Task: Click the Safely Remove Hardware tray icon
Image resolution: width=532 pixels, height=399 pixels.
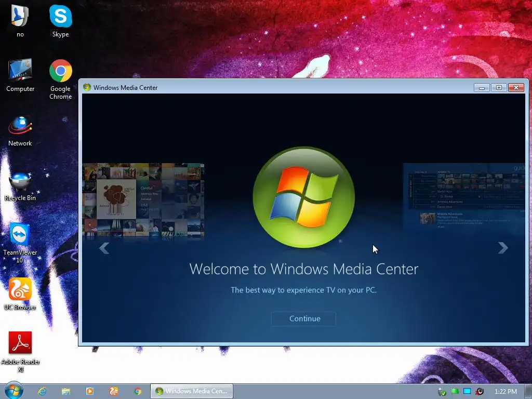Action: click(442, 392)
